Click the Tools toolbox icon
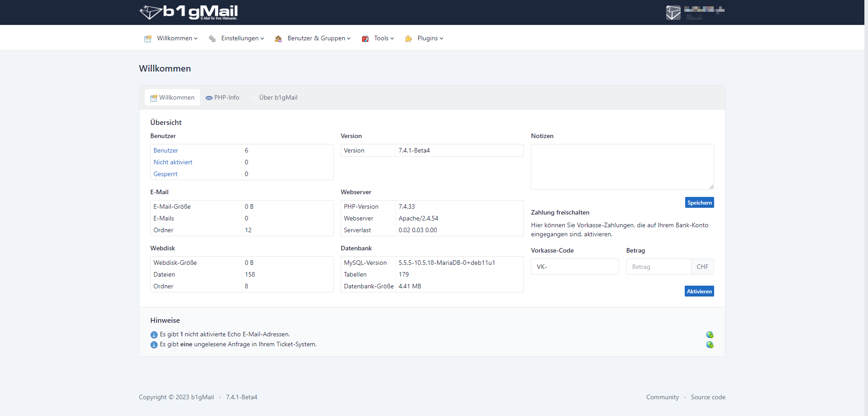The height and width of the screenshot is (416, 868). click(365, 39)
